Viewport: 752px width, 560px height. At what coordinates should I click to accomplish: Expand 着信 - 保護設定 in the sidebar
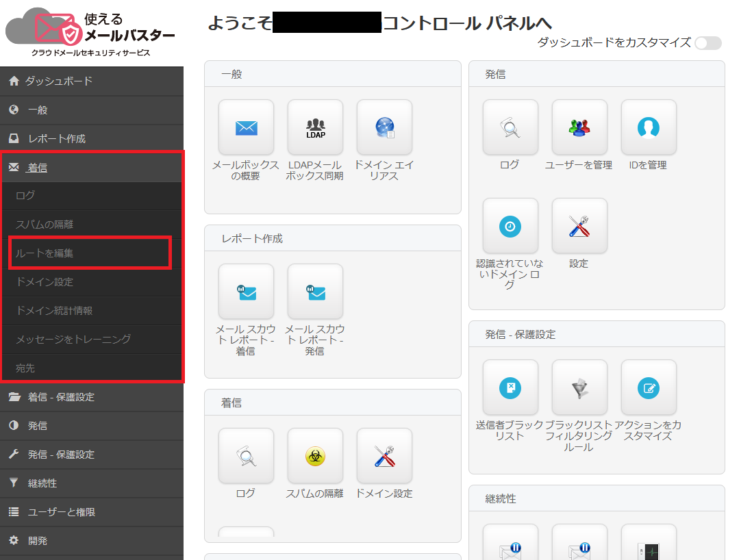(x=92, y=397)
